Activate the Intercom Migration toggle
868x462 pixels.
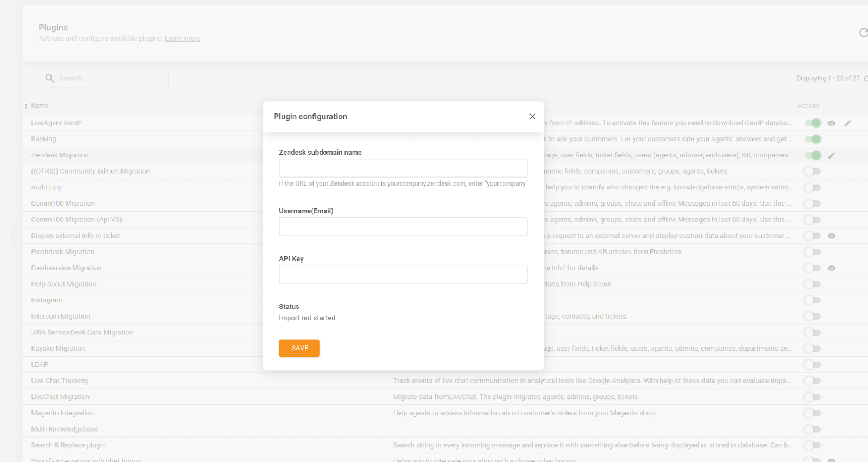[813, 317]
